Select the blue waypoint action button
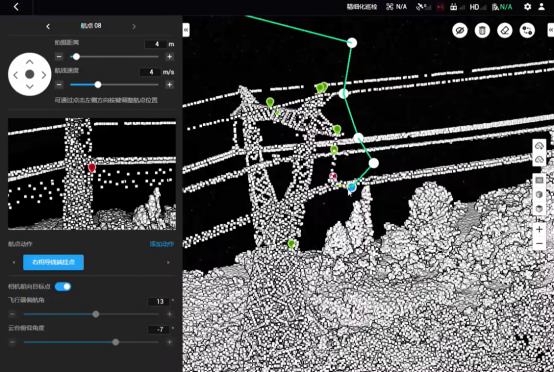Image resolution: width=554 pixels, height=372 pixels. [x=53, y=262]
